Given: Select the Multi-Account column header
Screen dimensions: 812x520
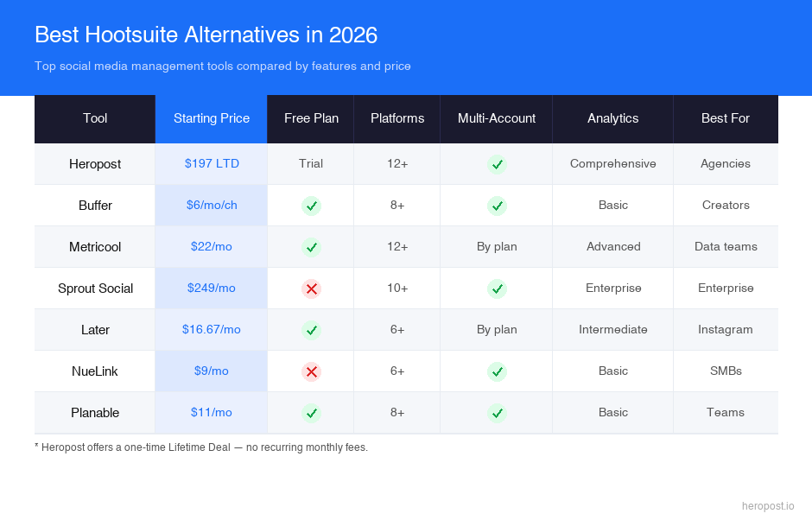Looking at the screenshot, I should point(497,118).
